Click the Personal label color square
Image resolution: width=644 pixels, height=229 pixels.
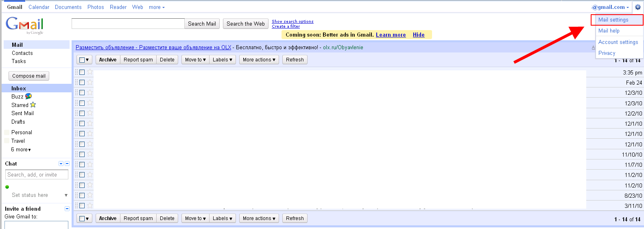pyautogui.click(x=7, y=132)
